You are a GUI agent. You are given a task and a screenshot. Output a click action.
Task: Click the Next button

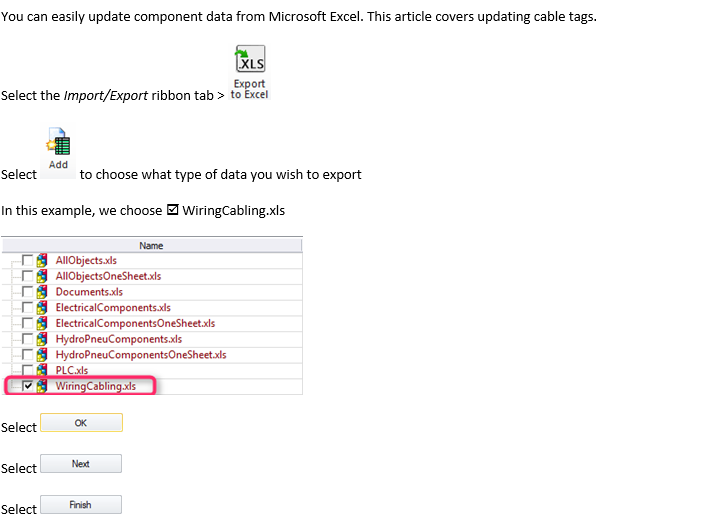pos(81,464)
